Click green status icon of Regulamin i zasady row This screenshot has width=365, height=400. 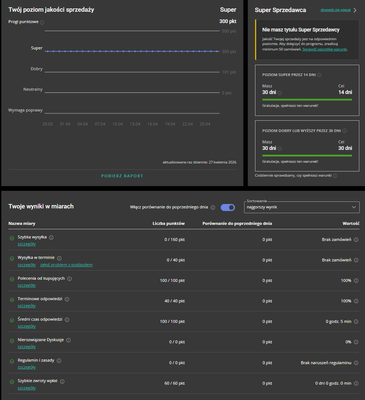tap(12, 361)
